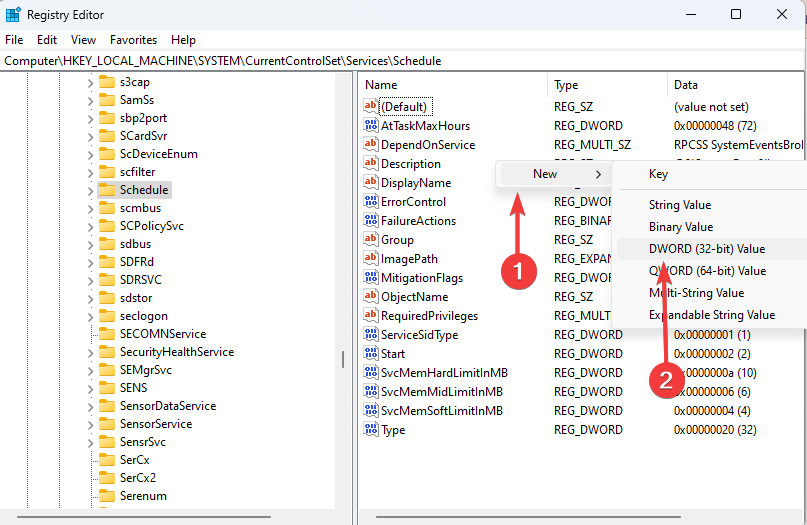Viewport: 807px width, 525px height.
Task: Open the Help menu
Action: point(183,40)
